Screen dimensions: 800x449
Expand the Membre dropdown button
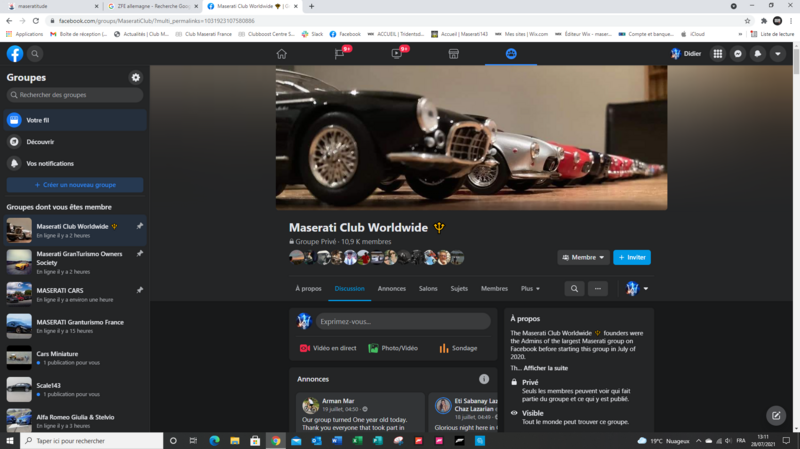pos(583,257)
